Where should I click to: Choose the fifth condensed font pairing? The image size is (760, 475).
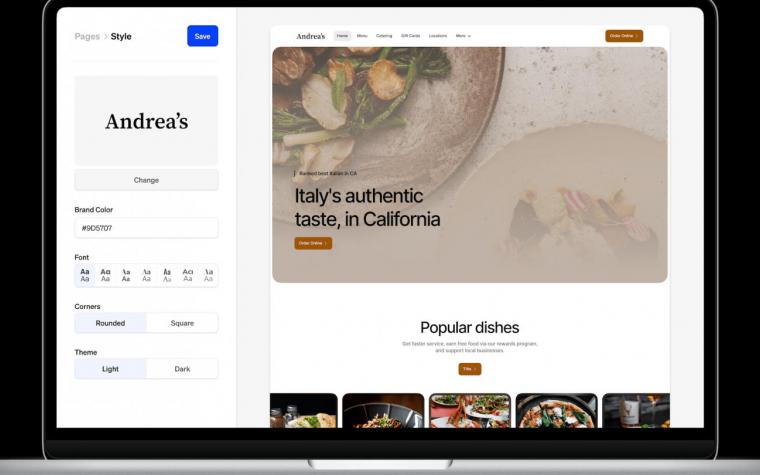tap(167, 275)
